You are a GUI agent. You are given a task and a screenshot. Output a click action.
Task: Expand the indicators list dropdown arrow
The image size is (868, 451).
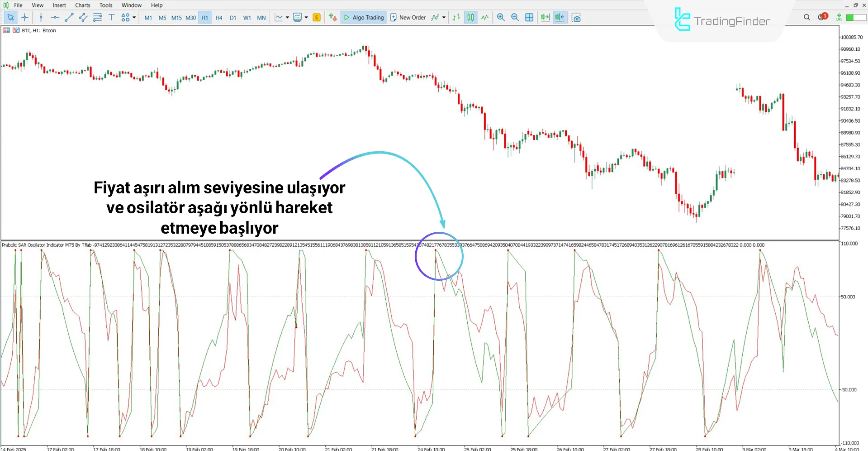(444, 18)
